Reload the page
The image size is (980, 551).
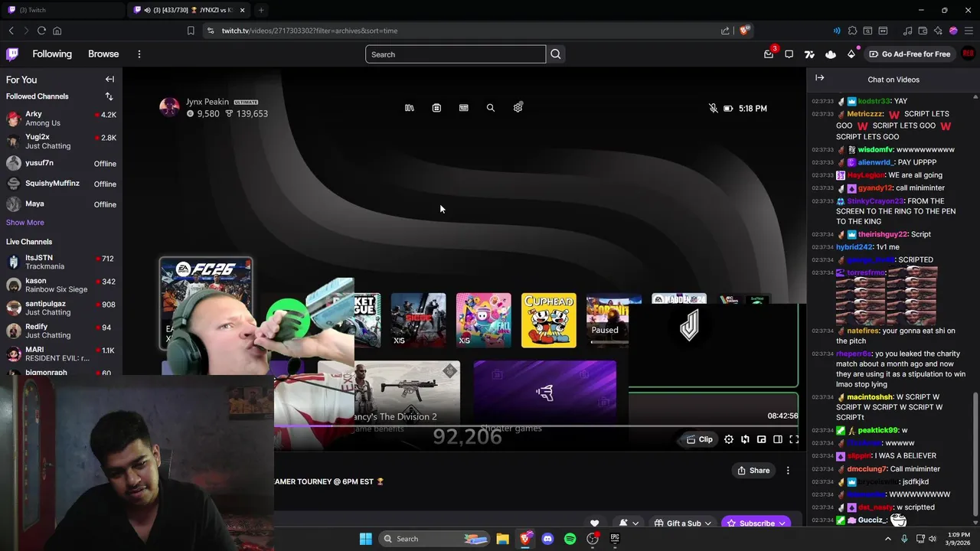(41, 31)
